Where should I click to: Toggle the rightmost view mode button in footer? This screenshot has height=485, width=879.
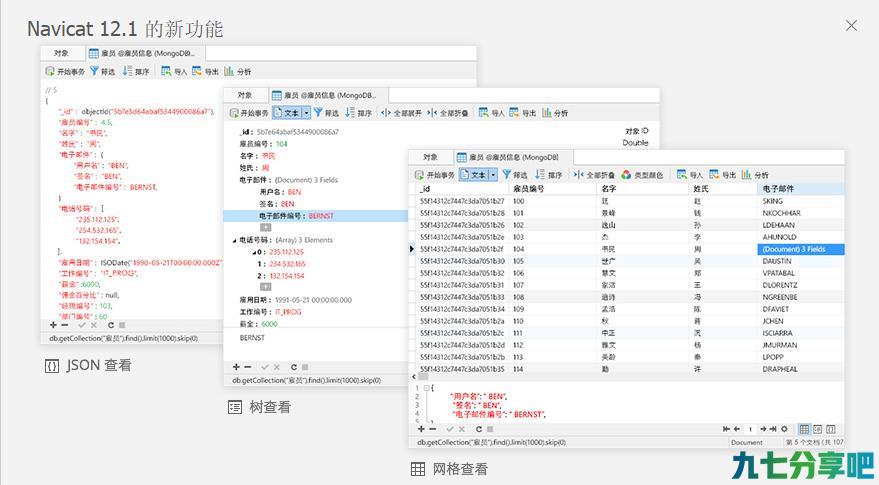[831, 429]
